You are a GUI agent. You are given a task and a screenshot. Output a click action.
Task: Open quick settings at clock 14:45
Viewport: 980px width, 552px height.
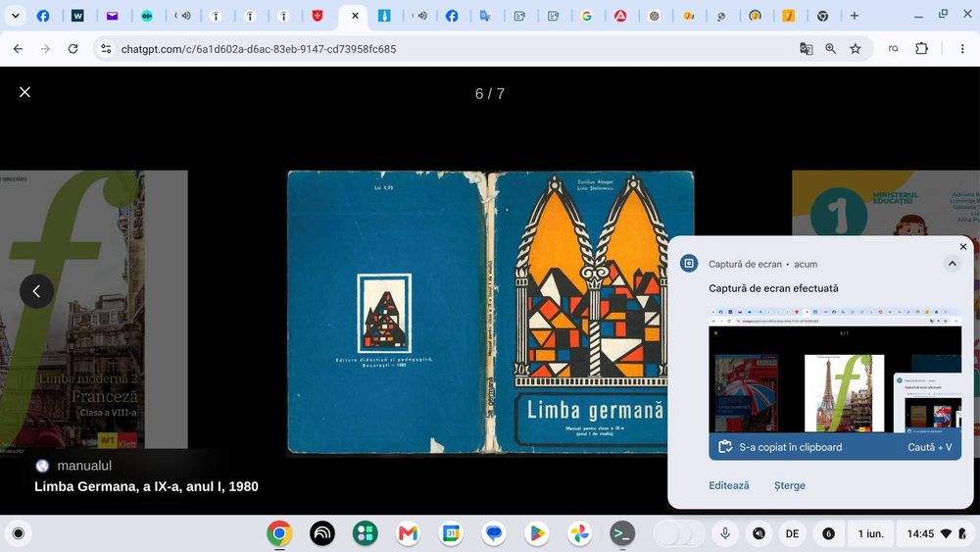click(936, 533)
